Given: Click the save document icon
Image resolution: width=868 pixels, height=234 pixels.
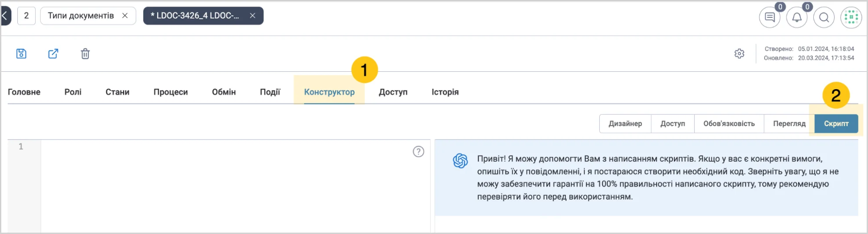Looking at the screenshot, I should click(21, 53).
